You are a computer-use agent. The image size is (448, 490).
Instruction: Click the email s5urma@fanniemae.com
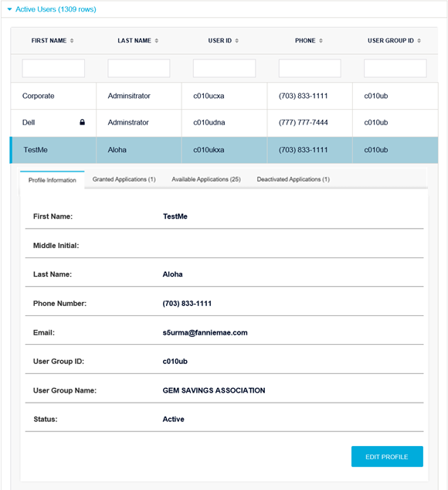pos(205,332)
